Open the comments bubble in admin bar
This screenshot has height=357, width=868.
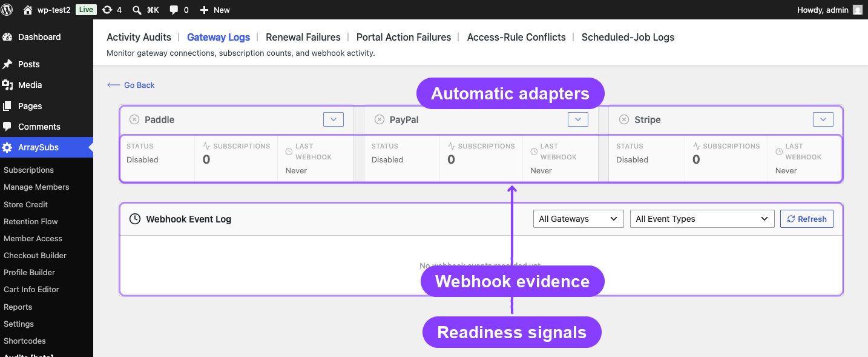tap(179, 10)
